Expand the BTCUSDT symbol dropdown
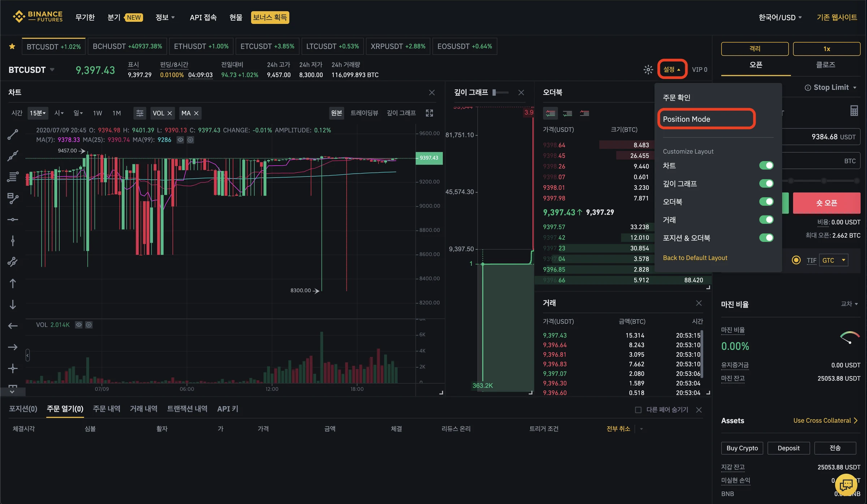867x504 pixels. 52,69
